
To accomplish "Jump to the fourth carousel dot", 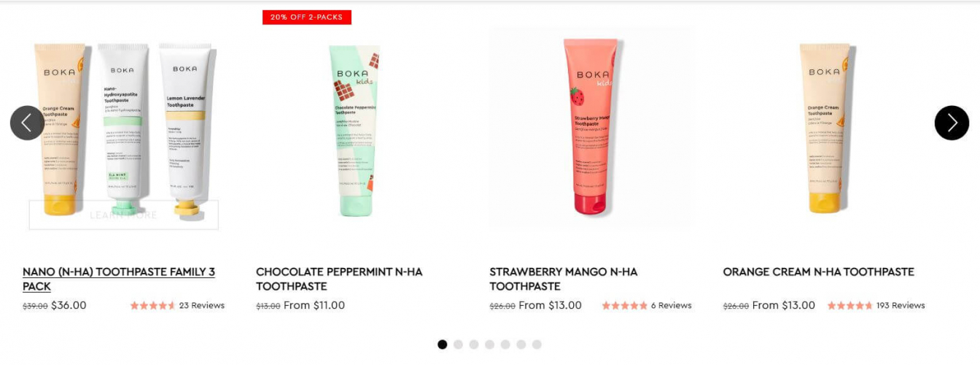I will [x=489, y=345].
